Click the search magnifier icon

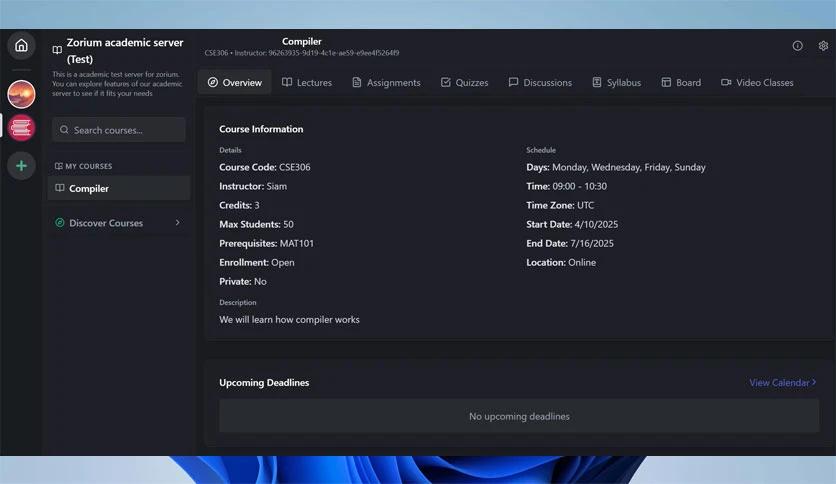coord(64,130)
